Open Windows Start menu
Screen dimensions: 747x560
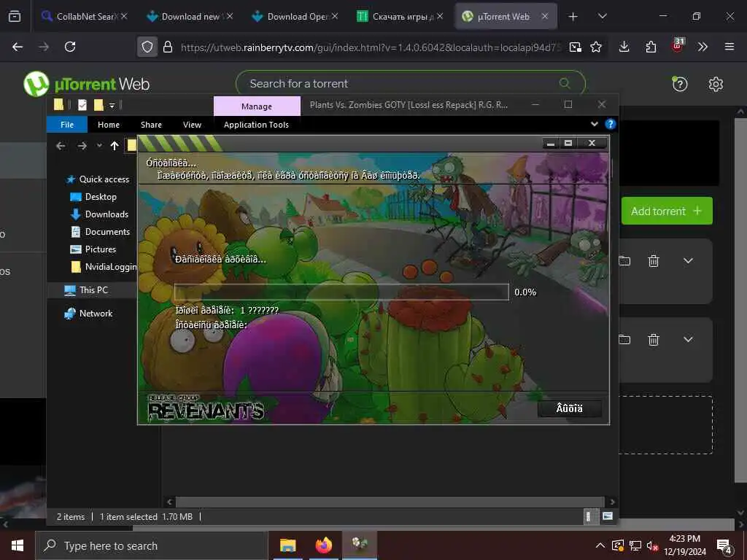coord(18,545)
